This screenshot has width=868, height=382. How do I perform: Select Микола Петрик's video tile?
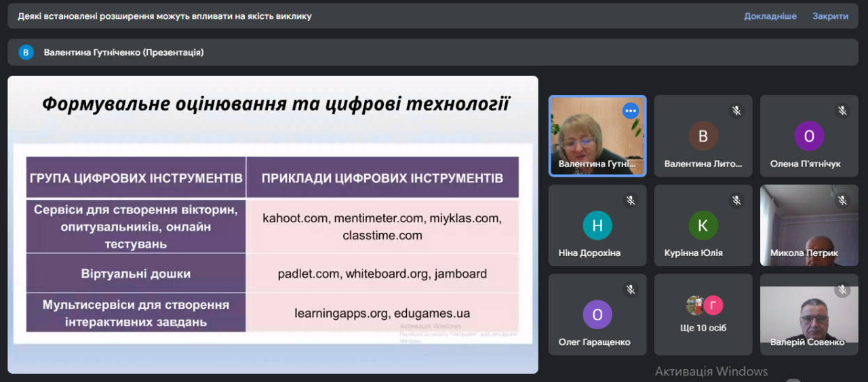809,225
